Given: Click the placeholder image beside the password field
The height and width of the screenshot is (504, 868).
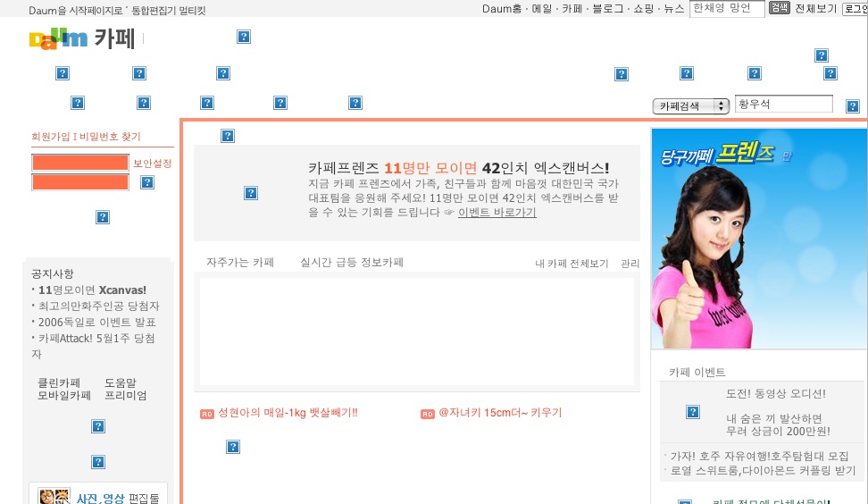Looking at the screenshot, I should point(147,182).
